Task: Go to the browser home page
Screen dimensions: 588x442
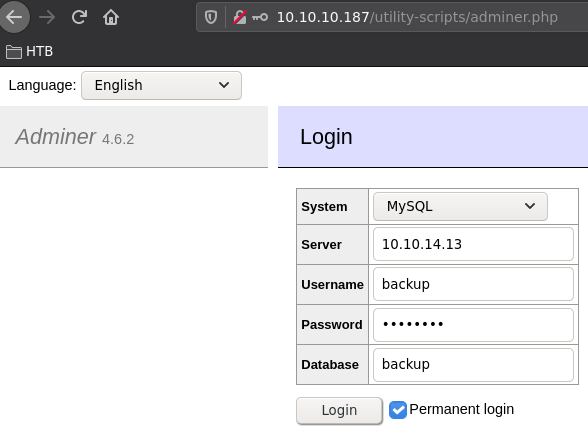Action: point(111,17)
